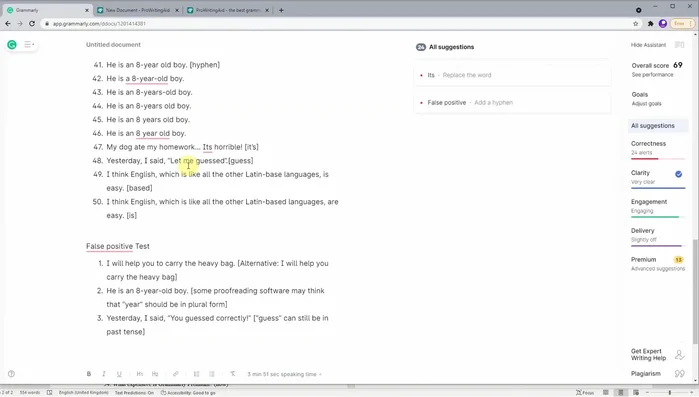Open Get Expert Writing Help
Viewport: 699px width, 397px height.
click(x=649, y=355)
